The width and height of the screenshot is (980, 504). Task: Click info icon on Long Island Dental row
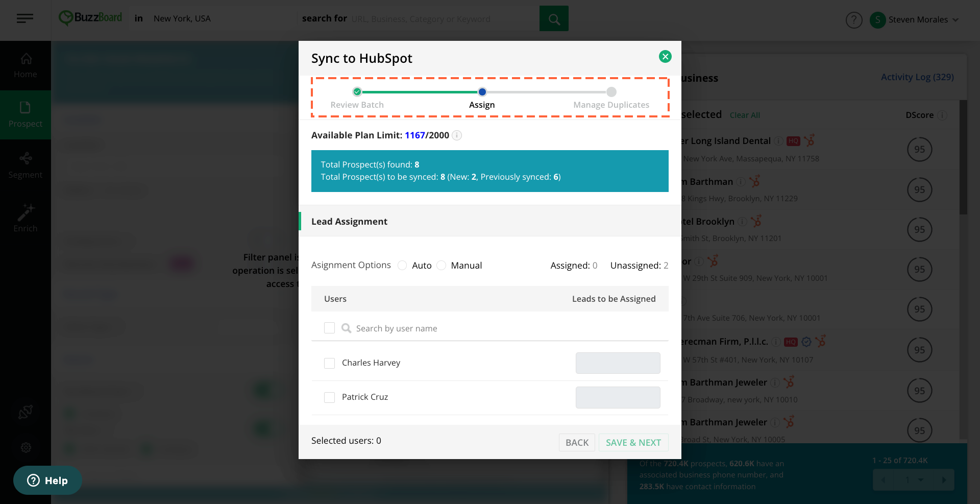point(778,141)
